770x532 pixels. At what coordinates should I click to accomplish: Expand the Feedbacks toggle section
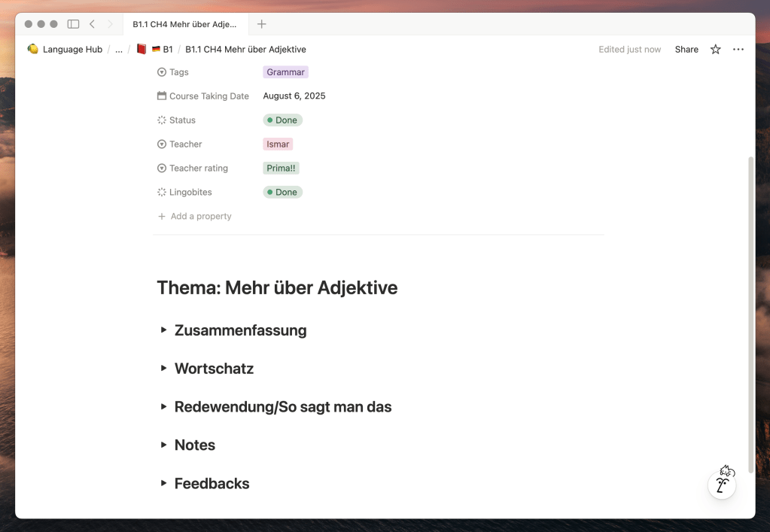pos(163,484)
